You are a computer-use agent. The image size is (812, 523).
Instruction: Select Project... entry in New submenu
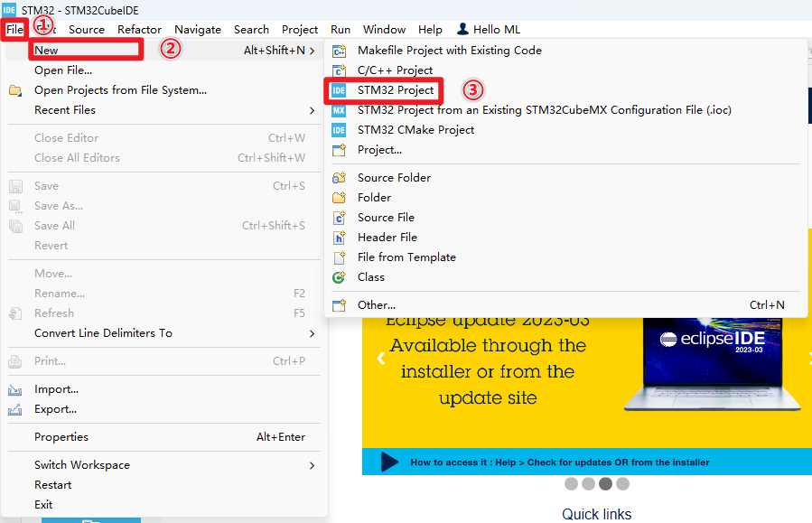(565, 150)
